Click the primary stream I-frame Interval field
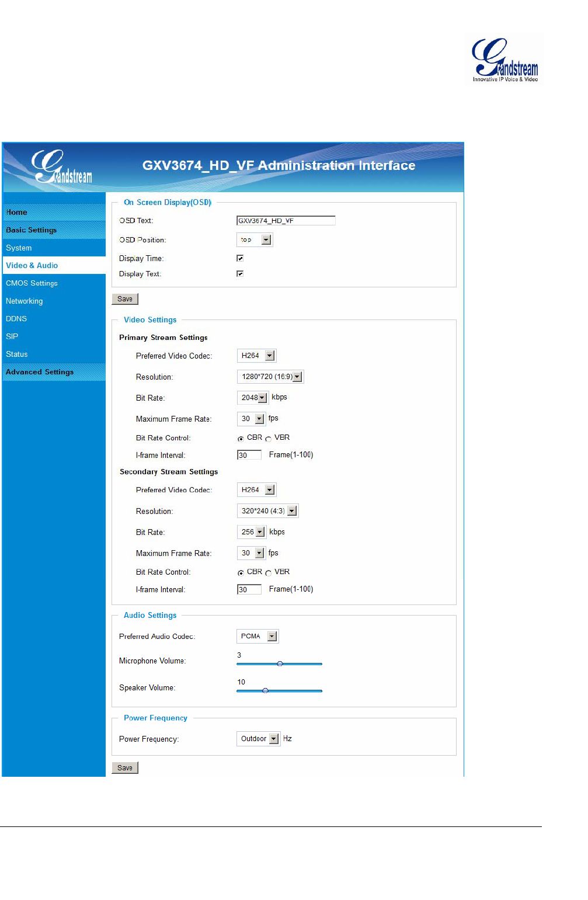Screen dimensions: 588x900 249,455
